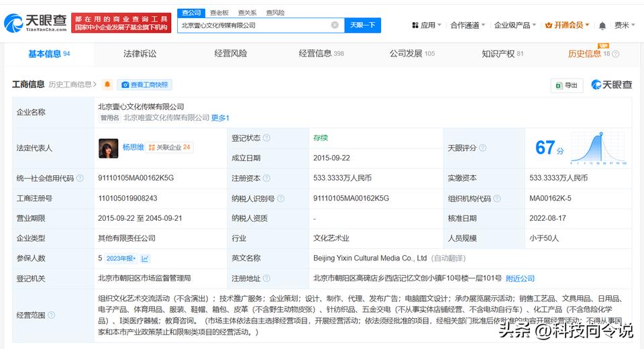The width and height of the screenshot is (644, 349).
Task: Click the TianYanCha logo
Action: [x=36, y=23]
